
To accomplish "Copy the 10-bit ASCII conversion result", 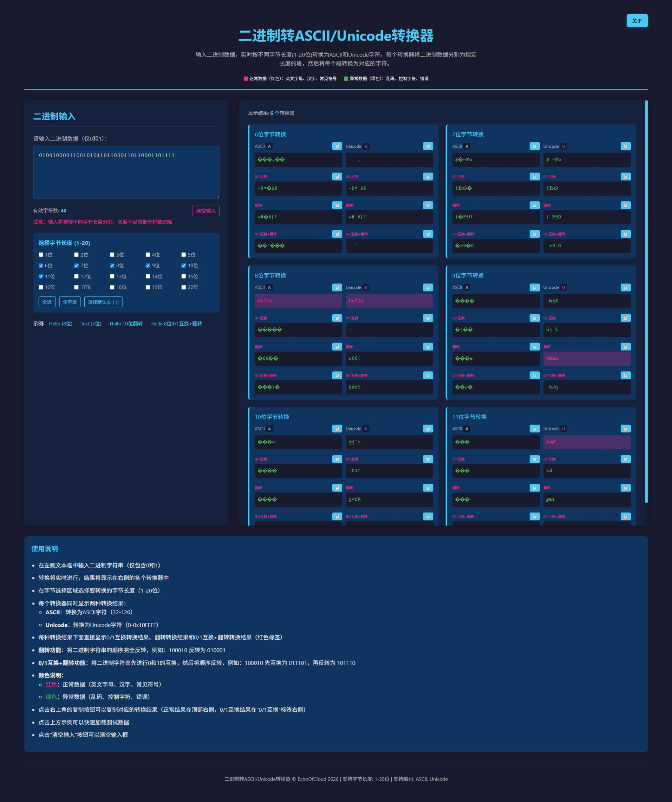I will click(337, 428).
